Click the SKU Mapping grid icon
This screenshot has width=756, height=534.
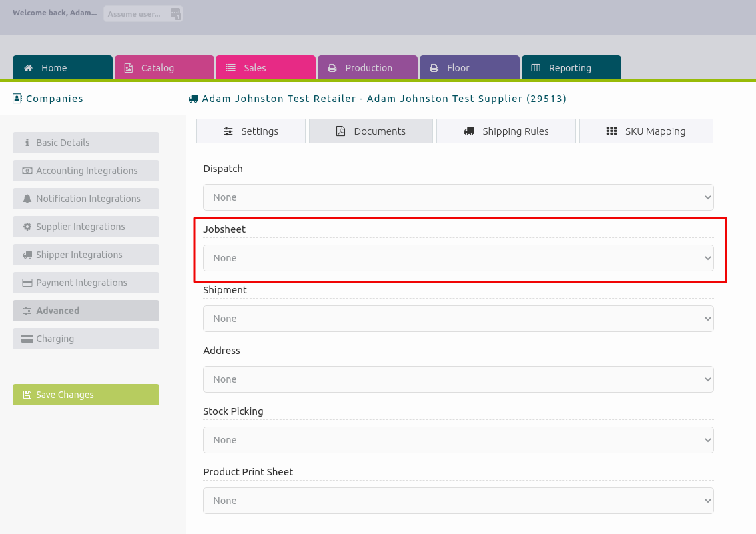[x=612, y=131]
